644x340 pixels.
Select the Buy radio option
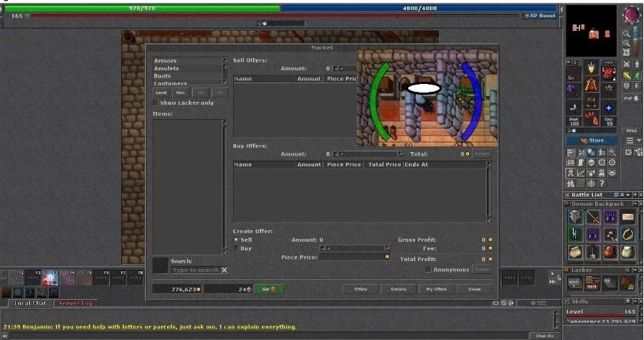pos(236,248)
